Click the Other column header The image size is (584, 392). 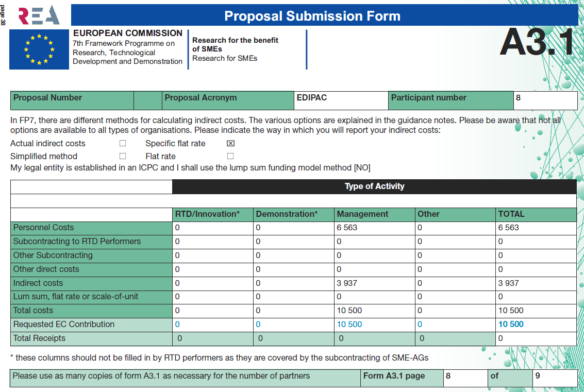455,214
